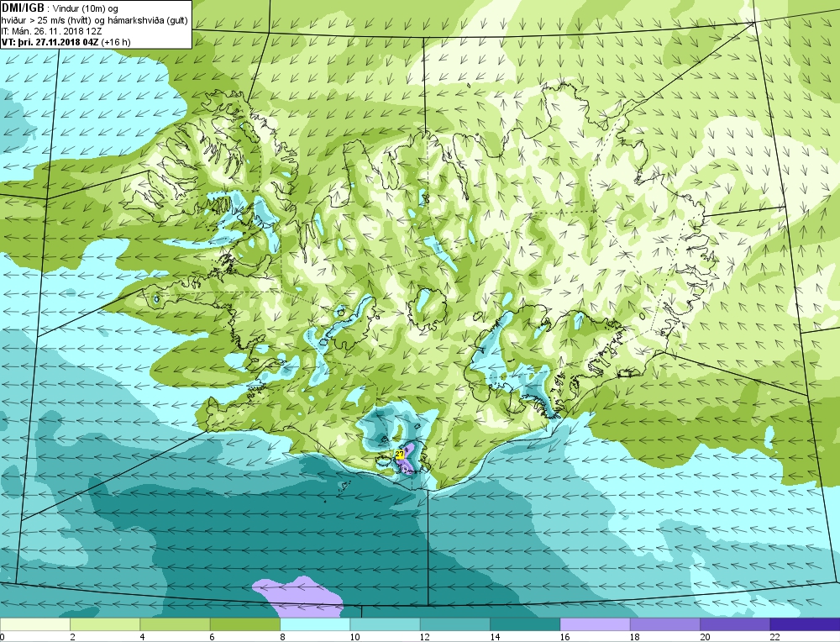Click the 20–22 m/s violet legend swatch
The image size is (840, 642).
click(x=735, y=624)
